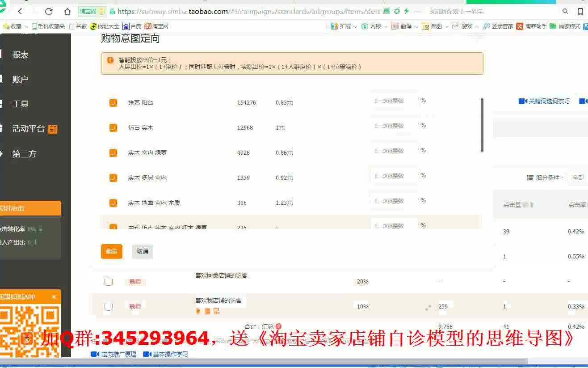Click the premium field for 实木 室内 绿萝
This screenshot has width=588, height=368.
(394, 151)
